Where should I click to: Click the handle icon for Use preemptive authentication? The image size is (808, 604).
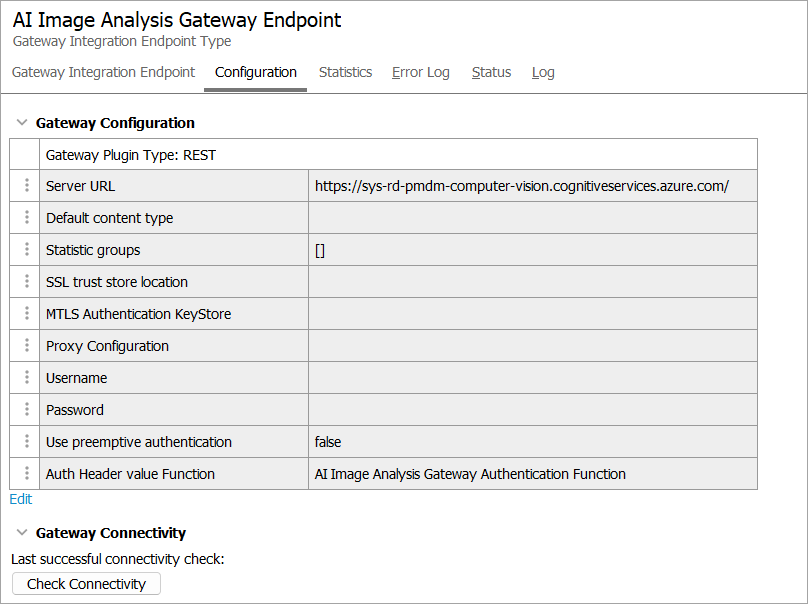[27, 442]
